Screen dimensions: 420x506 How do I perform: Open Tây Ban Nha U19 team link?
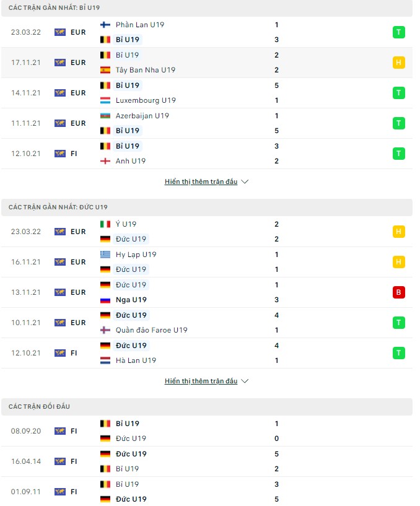(x=146, y=70)
